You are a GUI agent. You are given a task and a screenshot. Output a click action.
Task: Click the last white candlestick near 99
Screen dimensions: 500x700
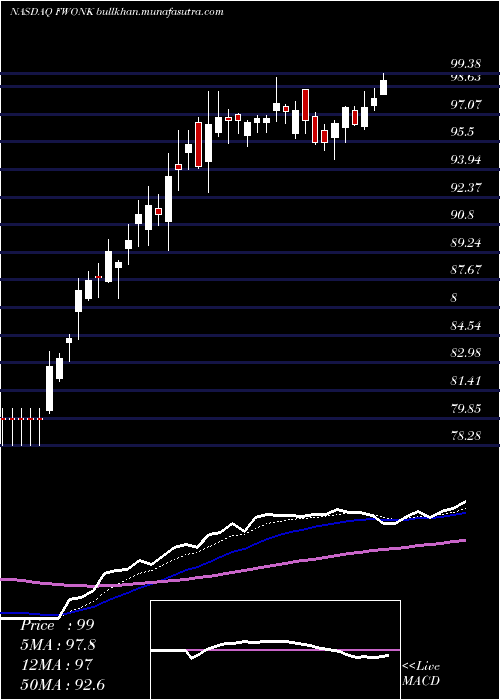[x=383, y=87]
